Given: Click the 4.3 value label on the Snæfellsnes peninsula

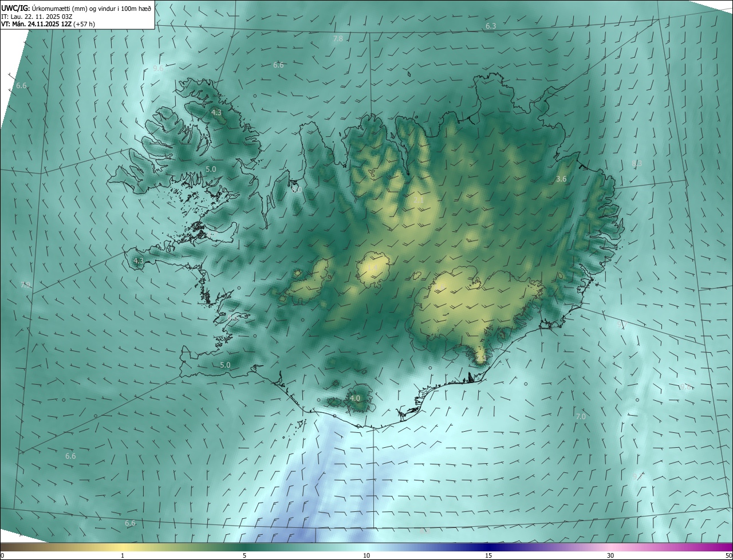Looking at the screenshot, I should pos(138,261).
